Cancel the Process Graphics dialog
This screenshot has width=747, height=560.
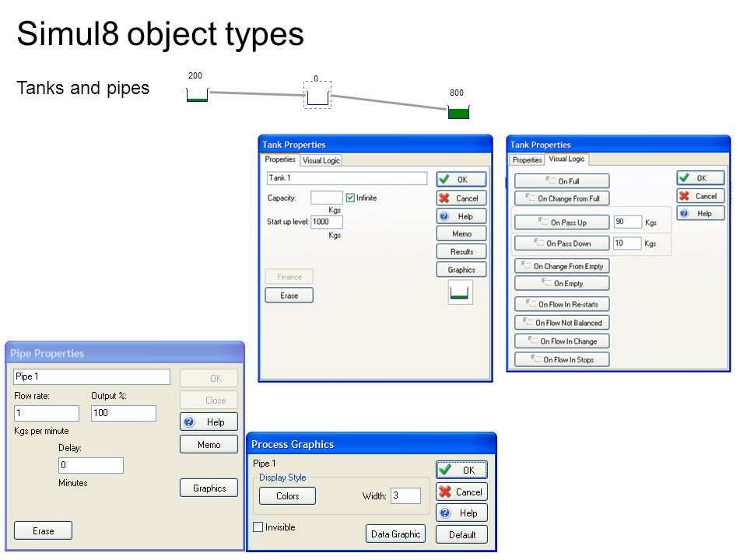[461, 492]
